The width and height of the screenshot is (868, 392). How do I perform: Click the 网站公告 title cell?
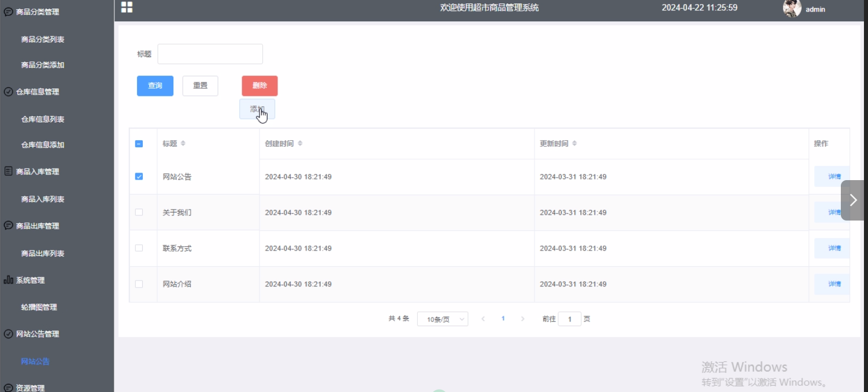click(177, 177)
